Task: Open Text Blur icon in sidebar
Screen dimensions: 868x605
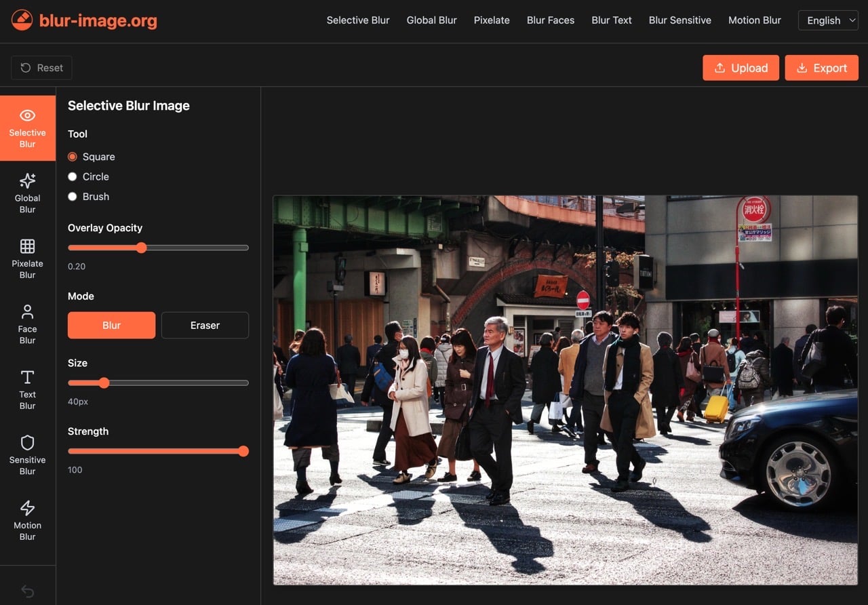Action: [27, 377]
